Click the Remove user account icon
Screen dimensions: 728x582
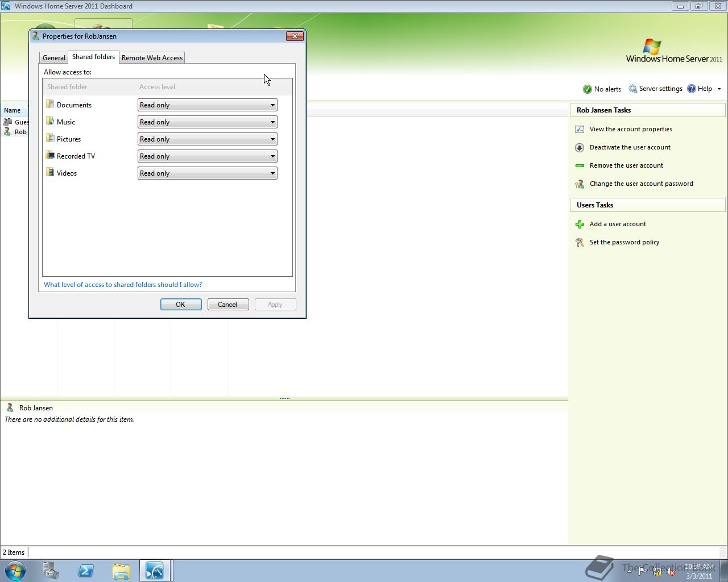tap(580, 165)
